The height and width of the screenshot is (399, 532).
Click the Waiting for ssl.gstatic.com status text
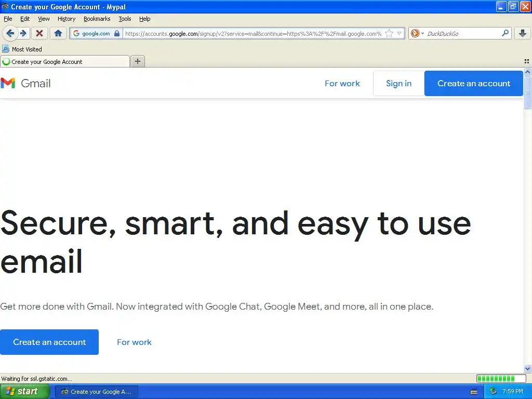tap(36, 379)
